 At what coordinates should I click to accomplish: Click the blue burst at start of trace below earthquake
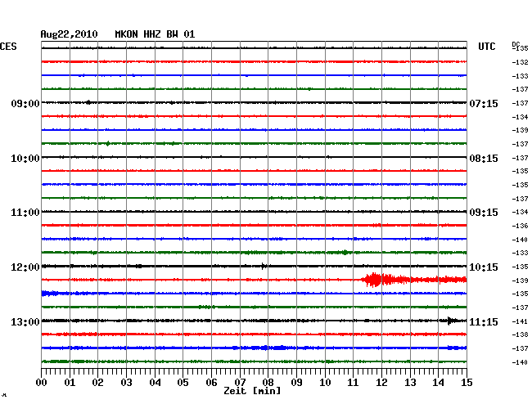(50, 294)
